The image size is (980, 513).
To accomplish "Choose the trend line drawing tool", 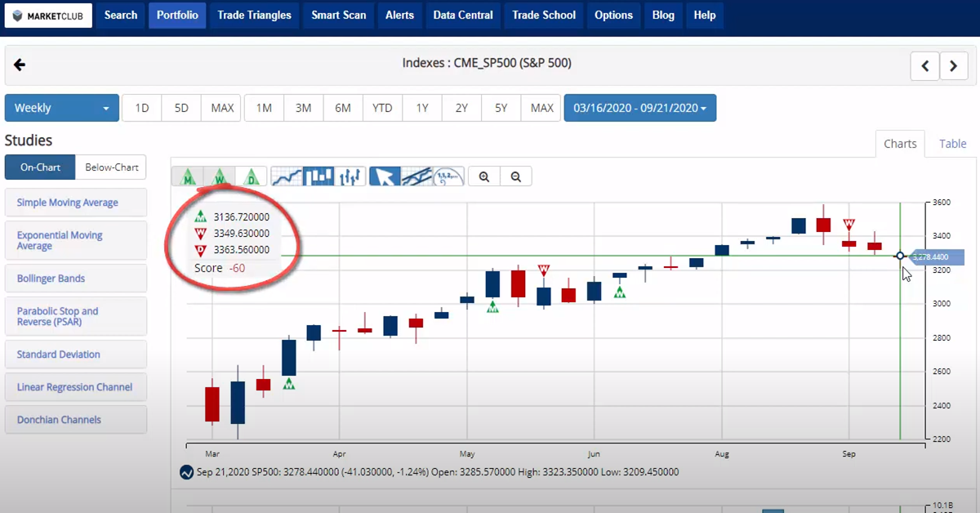I will 416,176.
